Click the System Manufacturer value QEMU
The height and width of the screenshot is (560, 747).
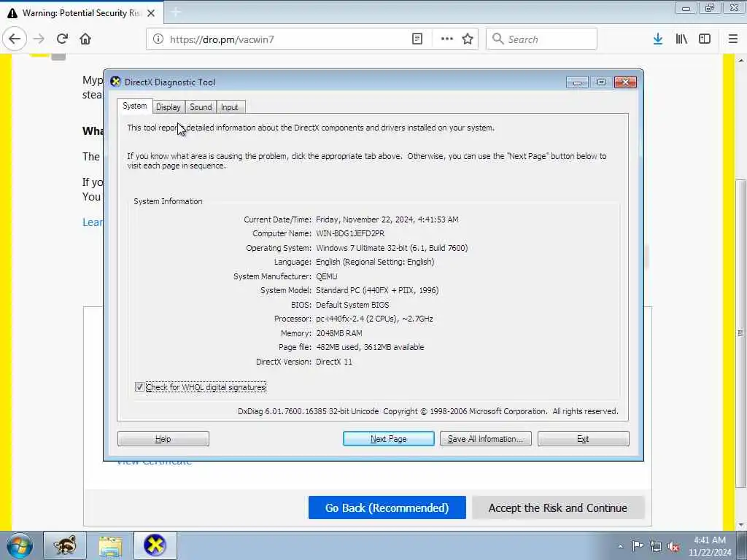pyautogui.click(x=326, y=276)
